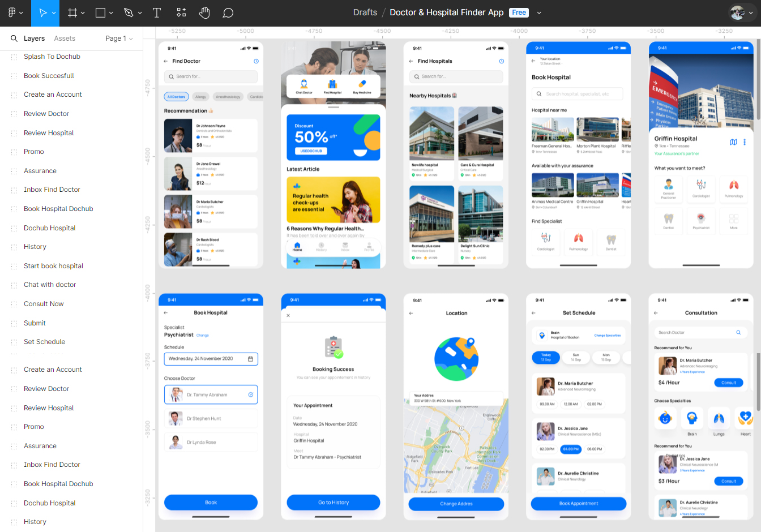Activate the Hand tool
This screenshot has height=532, width=761.
point(204,12)
